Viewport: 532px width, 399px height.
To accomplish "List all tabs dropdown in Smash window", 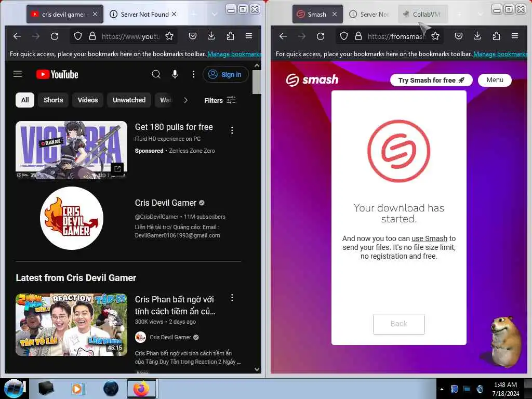I will pos(481,14).
